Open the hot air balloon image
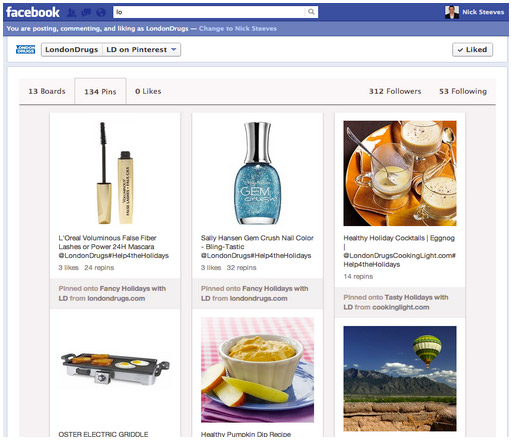This screenshot has height=443, width=511. click(400, 379)
